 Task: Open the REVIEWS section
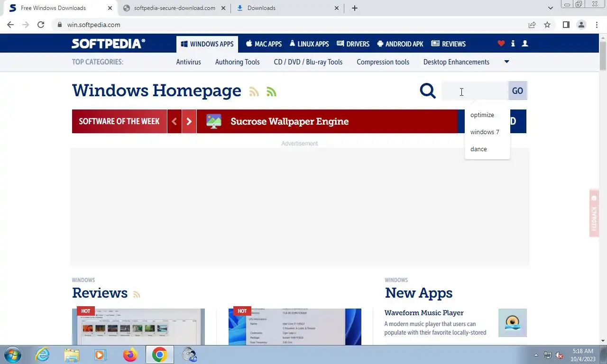[x=449, y=44]
